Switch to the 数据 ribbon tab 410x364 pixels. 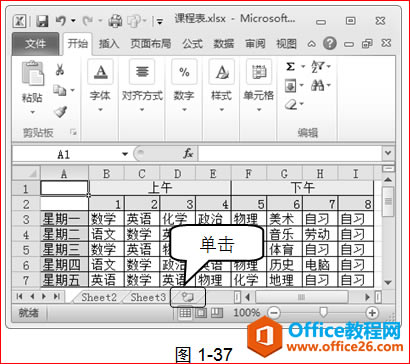pos(224,44)
